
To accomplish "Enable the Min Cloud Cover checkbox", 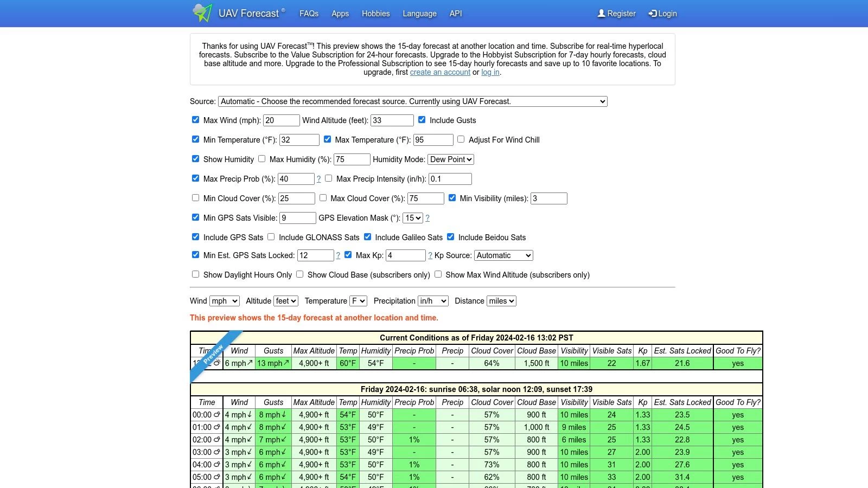I will tap(195, 198).
